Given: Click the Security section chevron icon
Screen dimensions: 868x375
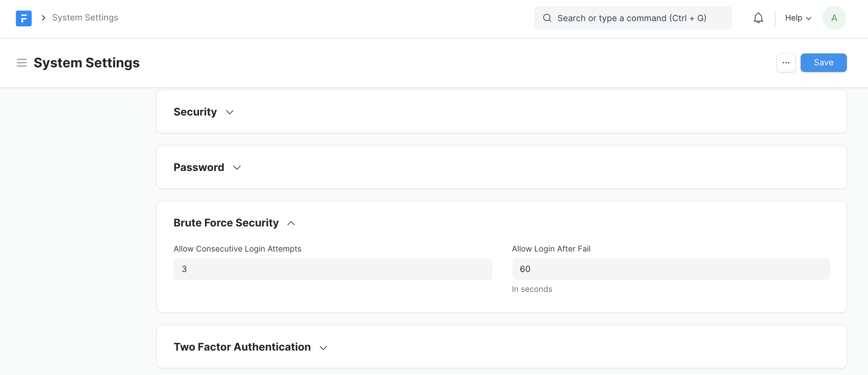Looking at the screenshot, I should pos(229,112).
